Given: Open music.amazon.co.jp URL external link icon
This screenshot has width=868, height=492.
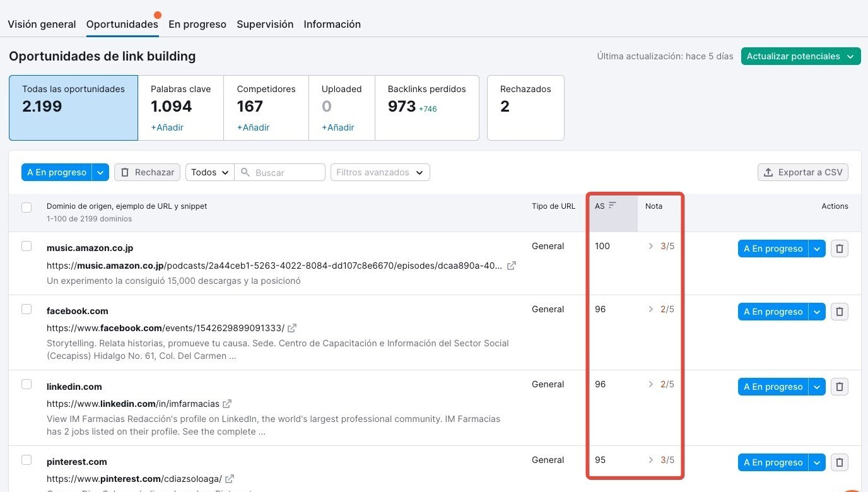Looking at the screenshot, I should [512, 266].
